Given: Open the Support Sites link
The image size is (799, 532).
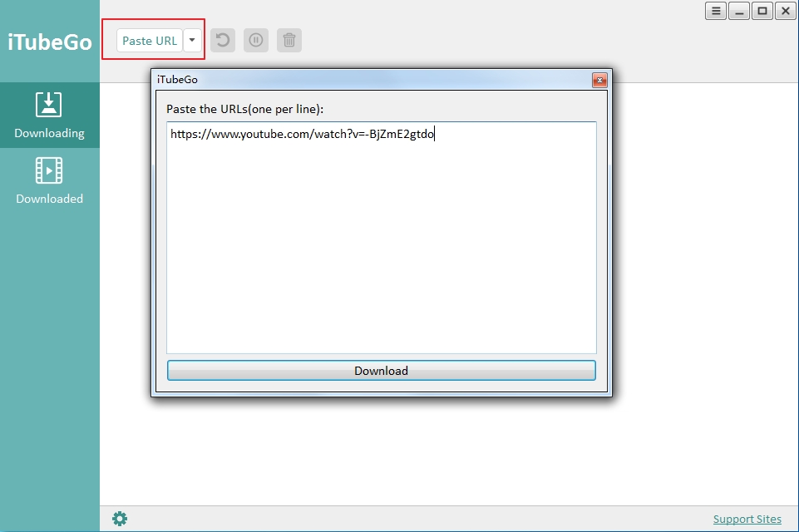Looking at the screenshot, I should click(747, 519).
